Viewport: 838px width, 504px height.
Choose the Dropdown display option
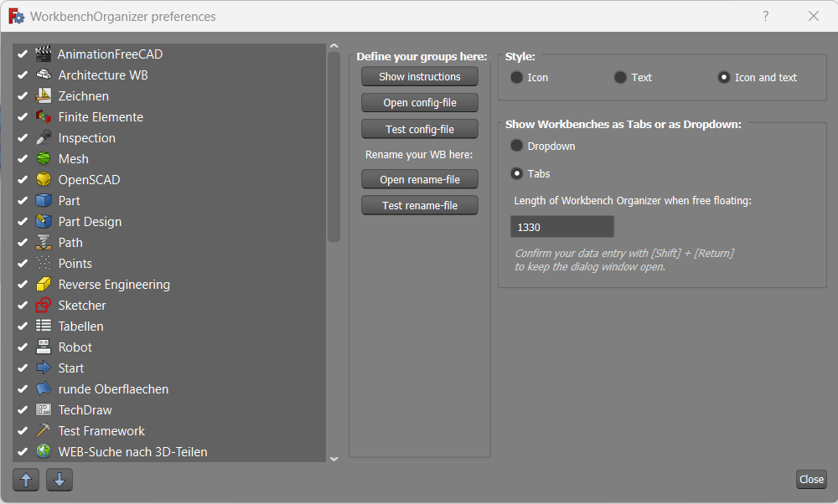coord(516,146)
